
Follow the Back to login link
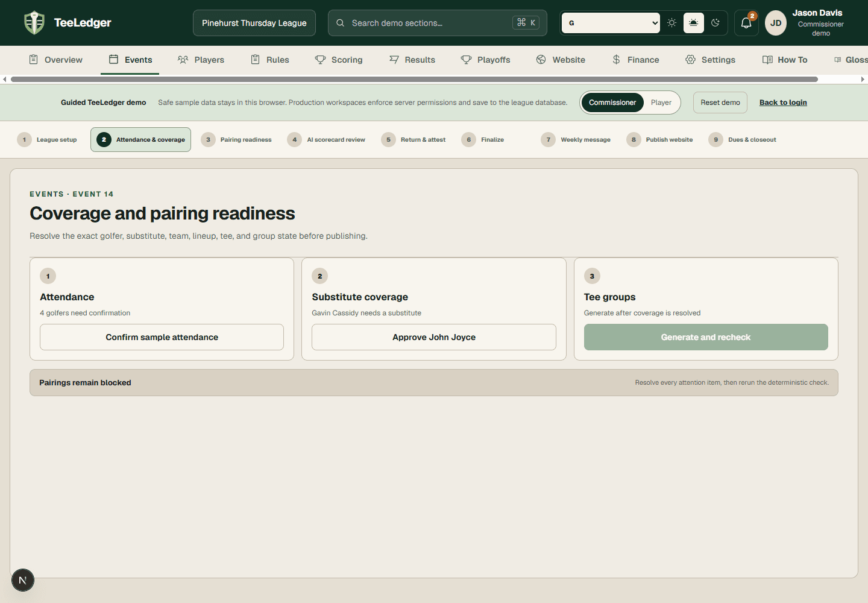[x=783, y=103]
